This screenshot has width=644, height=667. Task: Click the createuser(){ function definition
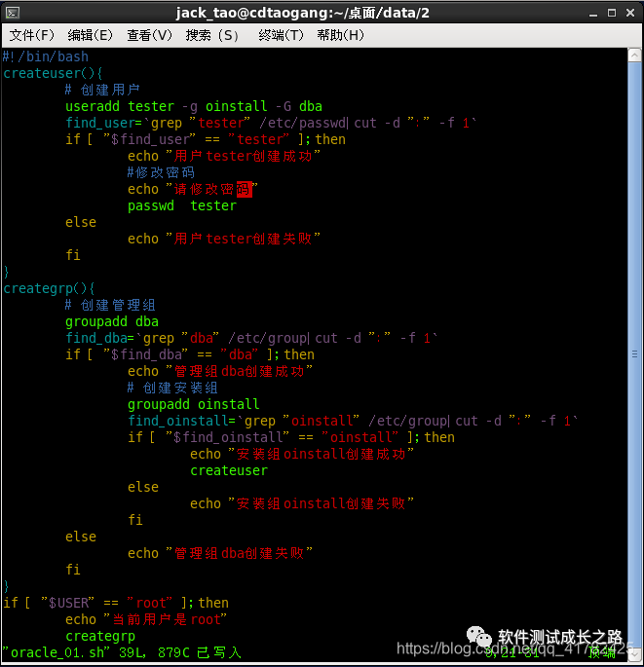pos(53,73)
